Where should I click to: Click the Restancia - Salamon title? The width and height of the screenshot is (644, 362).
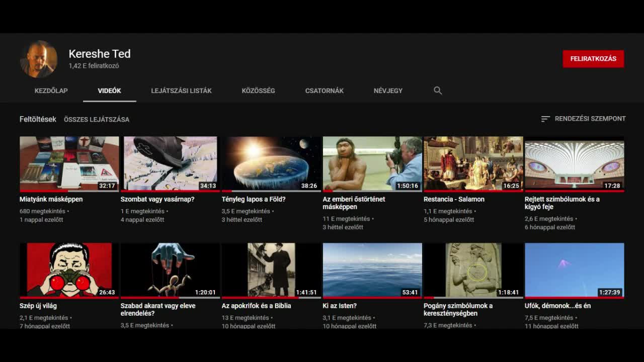(x=454, y=200)
